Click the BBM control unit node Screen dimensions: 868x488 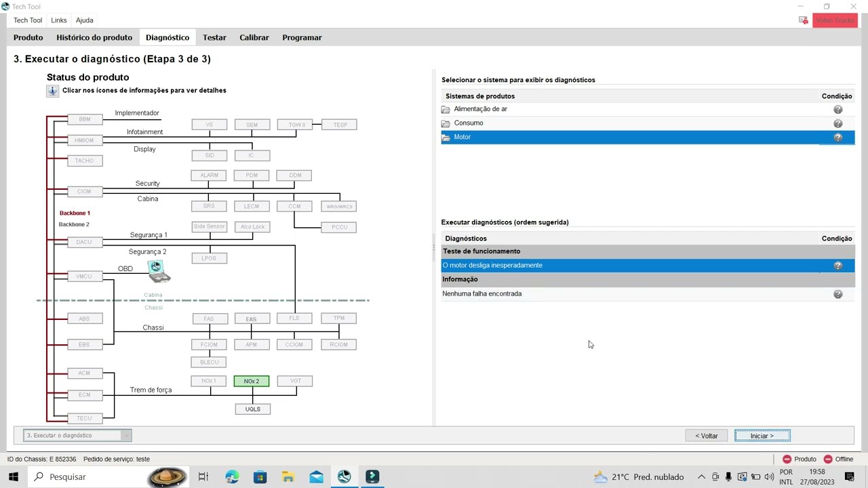[x=85, y=119]
